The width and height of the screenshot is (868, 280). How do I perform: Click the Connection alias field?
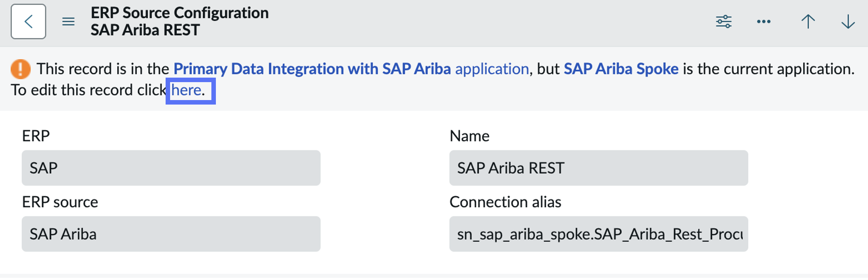pyautogui.click(x=598, y=234)
